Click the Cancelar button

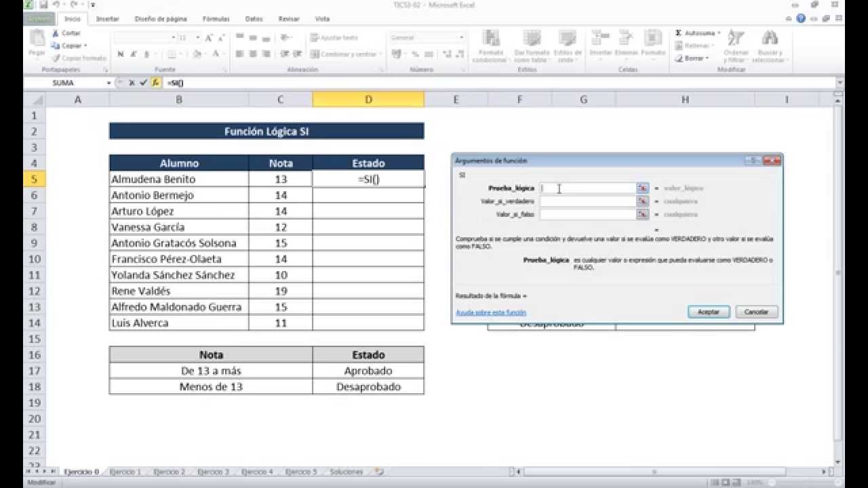(x=756, y=312)
